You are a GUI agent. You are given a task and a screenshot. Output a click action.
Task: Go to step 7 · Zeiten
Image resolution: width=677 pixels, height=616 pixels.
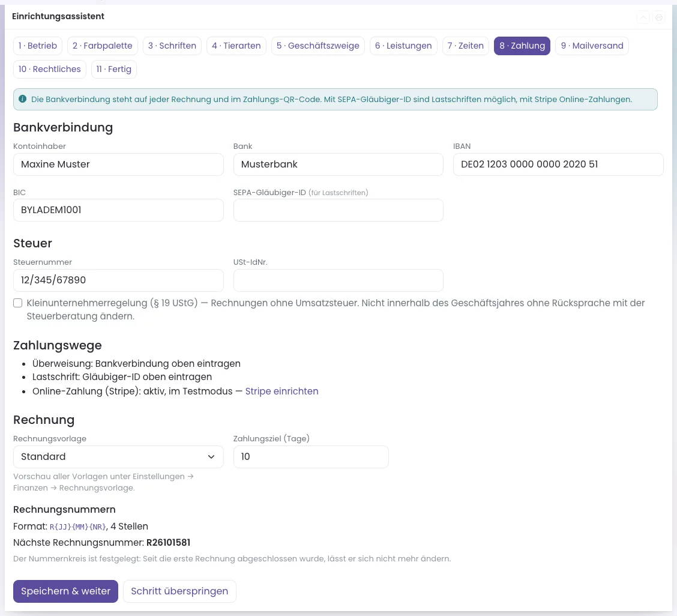[x=466, y=46]
